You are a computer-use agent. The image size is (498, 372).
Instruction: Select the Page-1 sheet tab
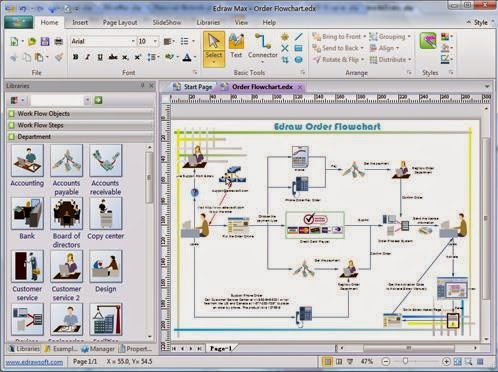pyautogui.click(x=220, y=348)
